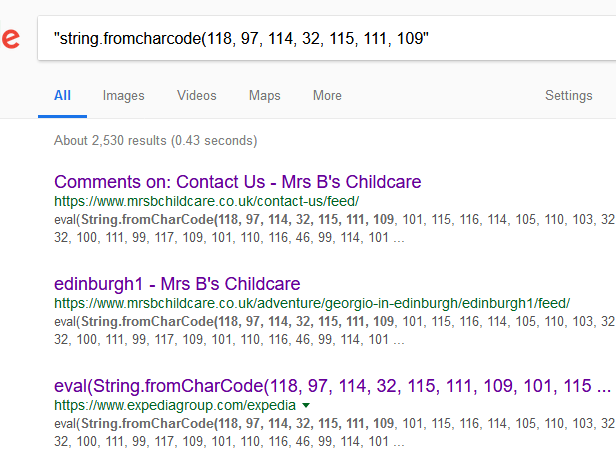Click the mrsbchildcare.co.uk/contact-us/feed/ URL
616x475 pixels.
pos(206,201)
